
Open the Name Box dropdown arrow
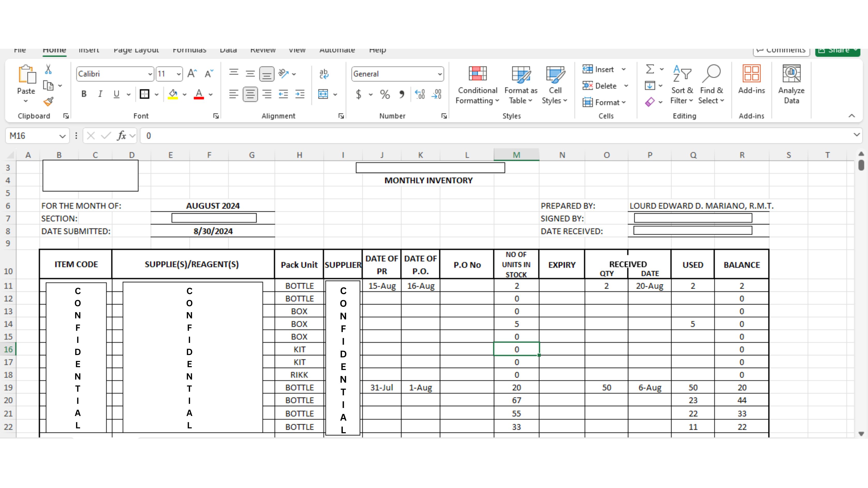(62, 136)
